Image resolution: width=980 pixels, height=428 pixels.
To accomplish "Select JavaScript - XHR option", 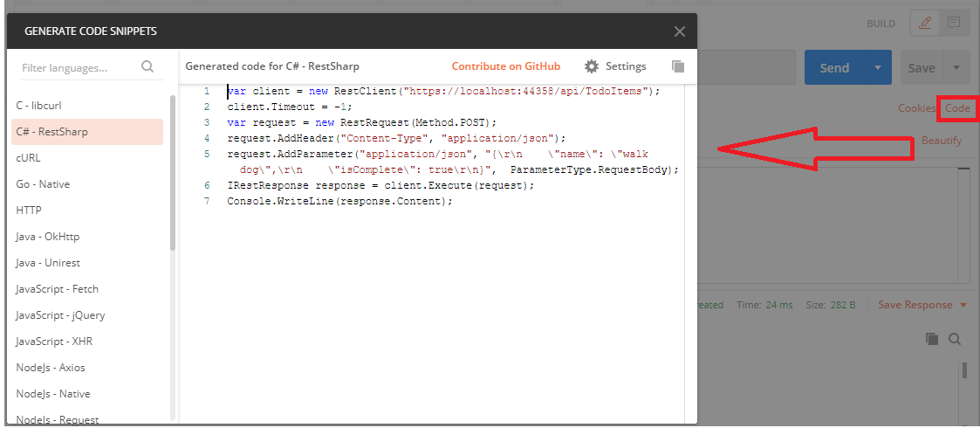I will [87, 342].
